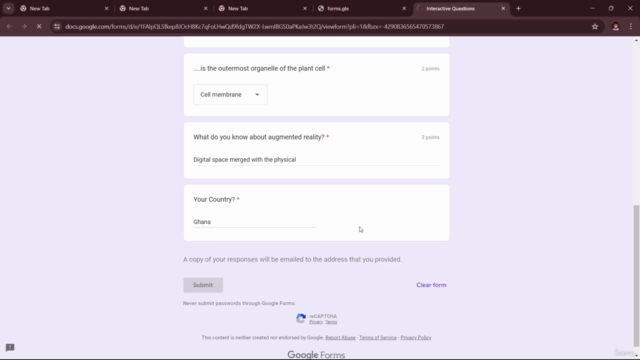Click the new tab plus button
The height and width of the screenshot is (360, 640).
518,8
